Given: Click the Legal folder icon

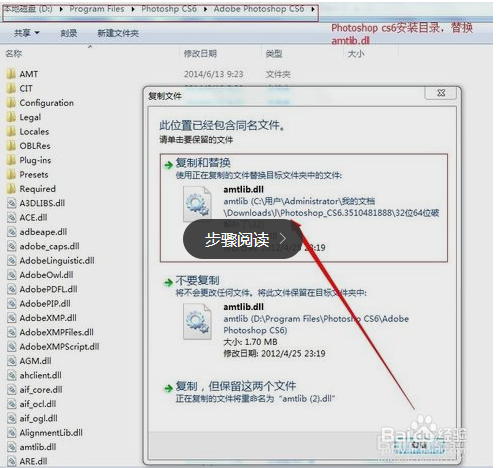Looking at the screenshot, I should click(11, 117).
